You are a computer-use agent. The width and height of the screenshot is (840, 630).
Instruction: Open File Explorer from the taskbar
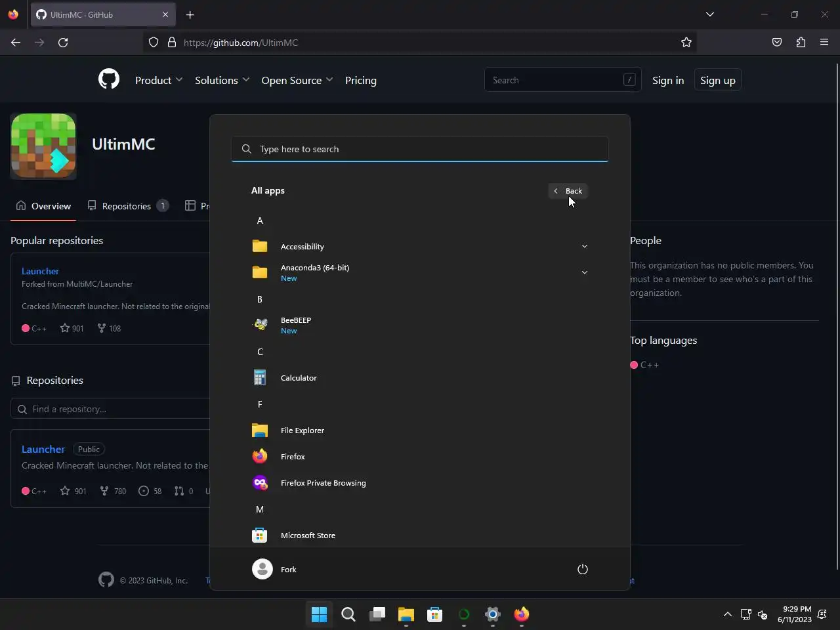click(406, 614)
